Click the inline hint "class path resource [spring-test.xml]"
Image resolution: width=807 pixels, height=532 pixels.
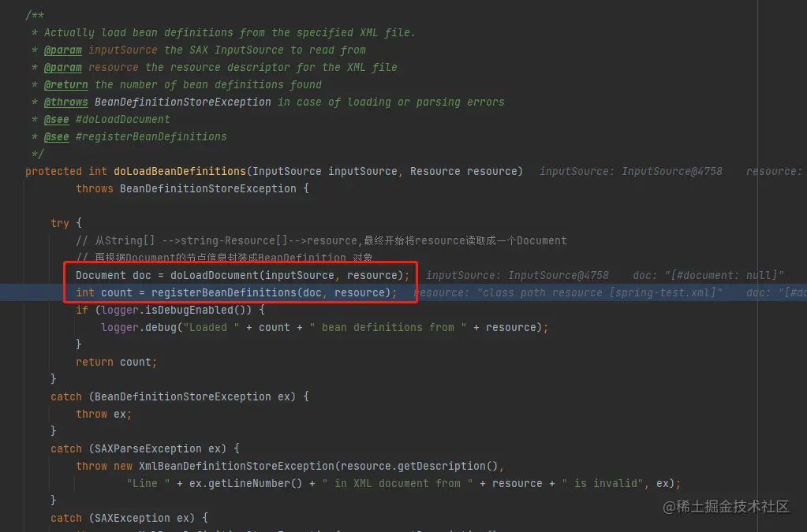(600, 292)
